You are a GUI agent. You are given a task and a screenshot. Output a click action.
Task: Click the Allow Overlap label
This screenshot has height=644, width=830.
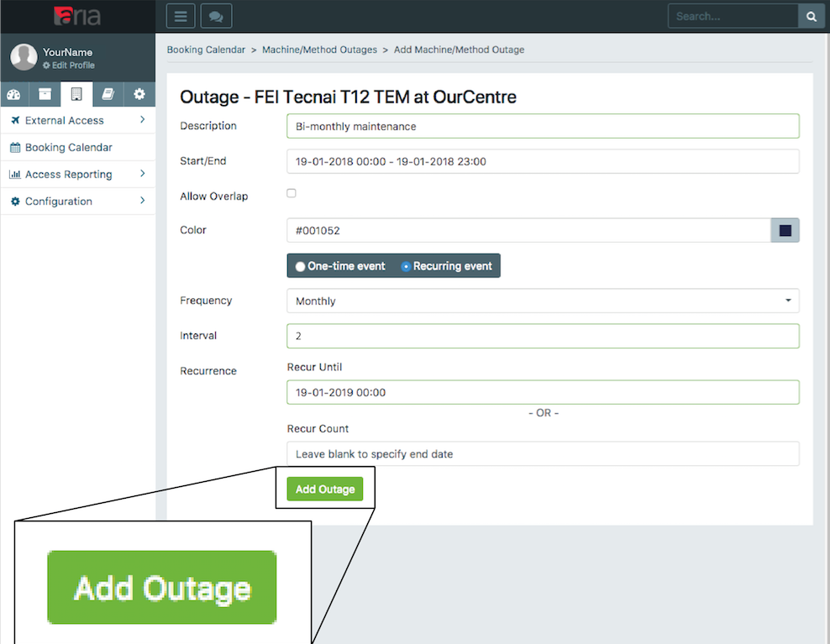(214, 196)
